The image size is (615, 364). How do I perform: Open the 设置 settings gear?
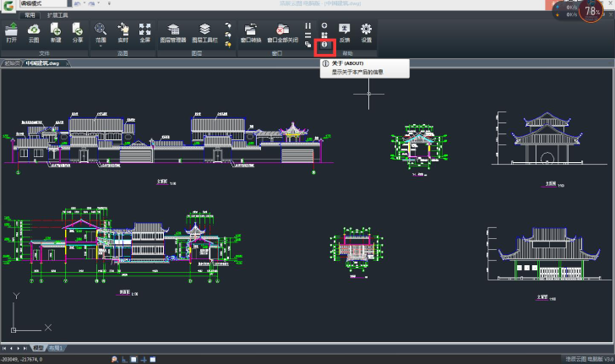[366, 33]
